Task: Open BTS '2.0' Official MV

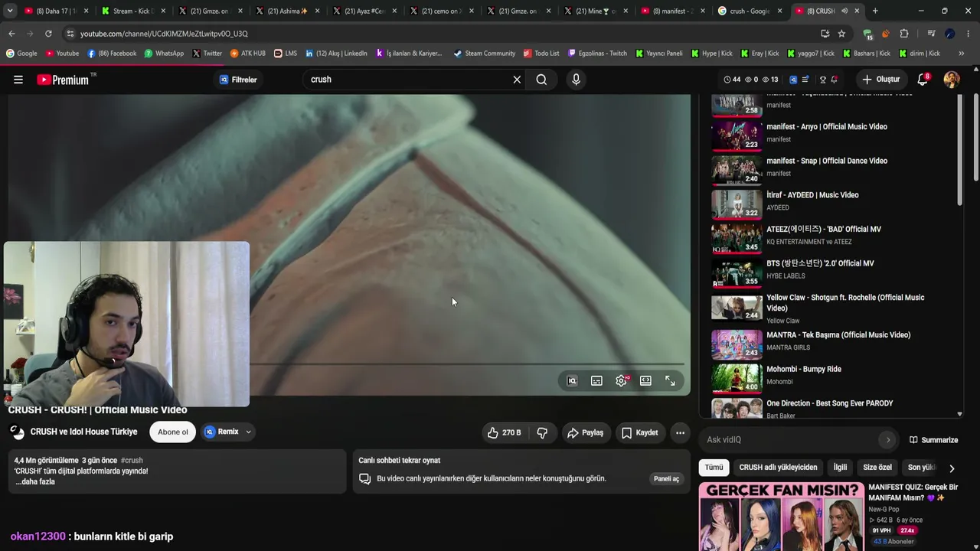Action: pyautogui.click(x=820, y=263)
